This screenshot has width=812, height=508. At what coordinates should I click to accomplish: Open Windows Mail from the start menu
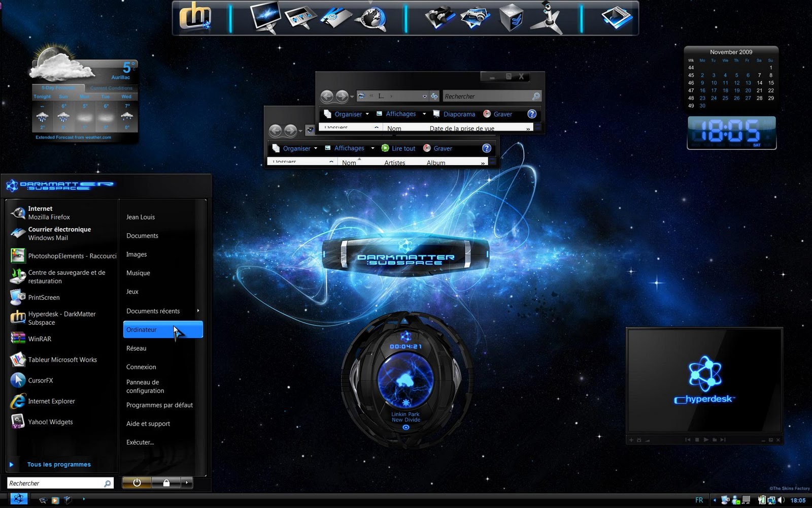pos(62,234)
